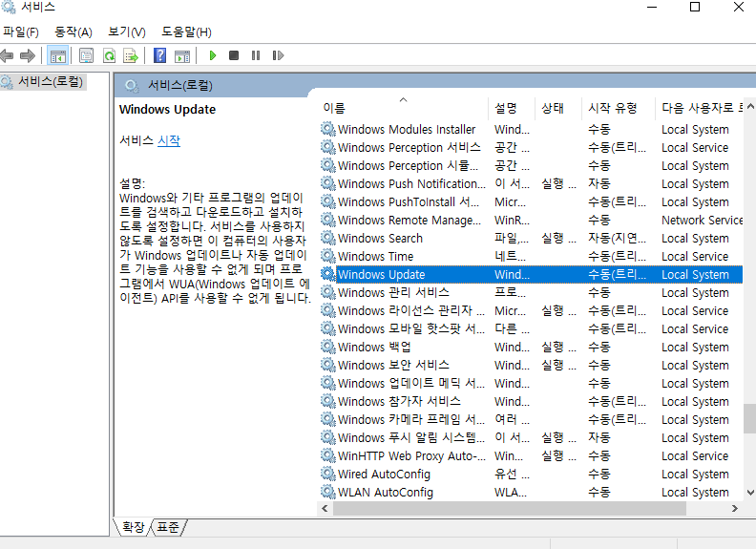Select 서비스(로컬) node in left tree
Image resolution: width=756 pixels, height=549 pixels.
coord(51,81)
